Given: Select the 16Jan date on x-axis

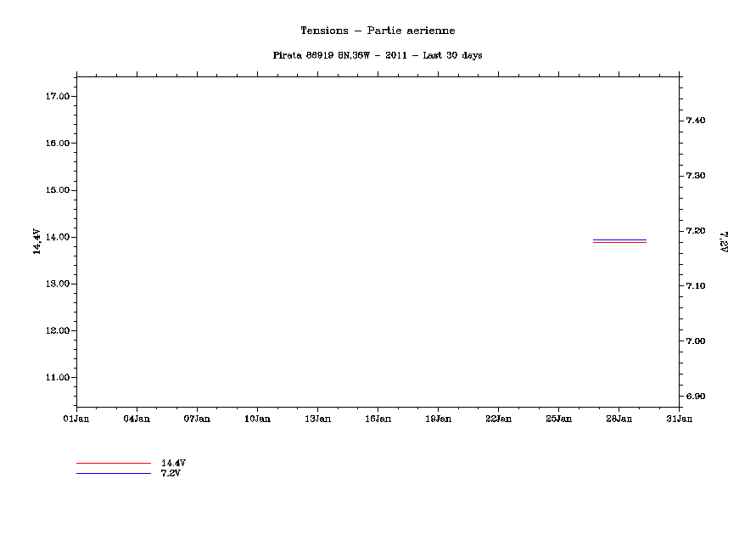Looking at the screenshot, I should (378, 418).
